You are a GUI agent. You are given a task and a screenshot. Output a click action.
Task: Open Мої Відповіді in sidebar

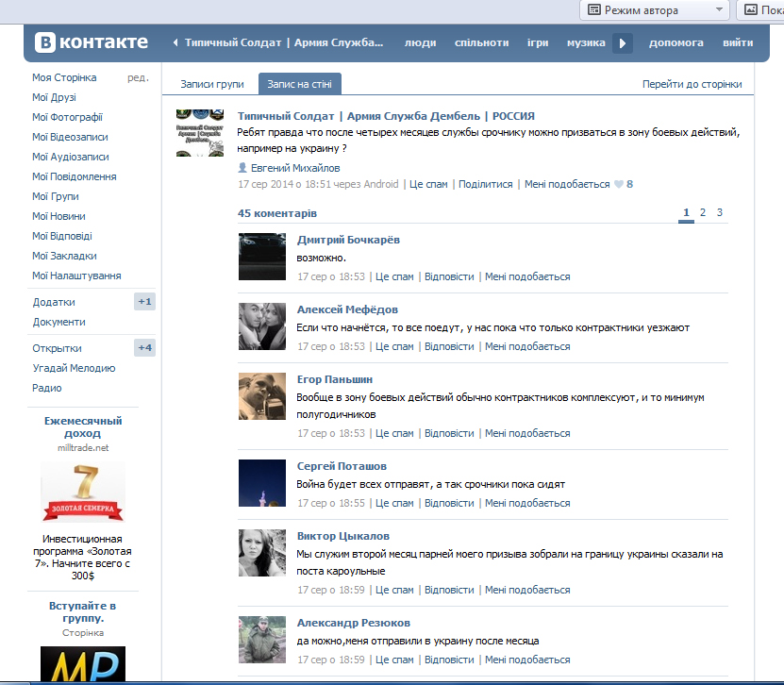62,236
